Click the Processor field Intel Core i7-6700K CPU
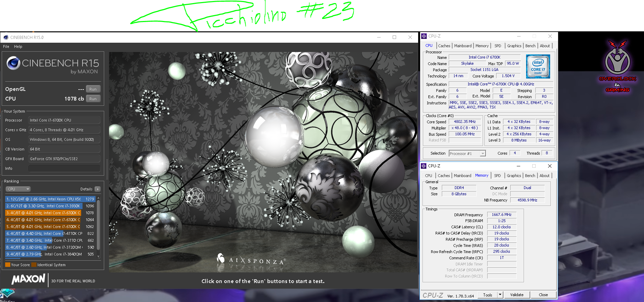 [x=64, y=120]
